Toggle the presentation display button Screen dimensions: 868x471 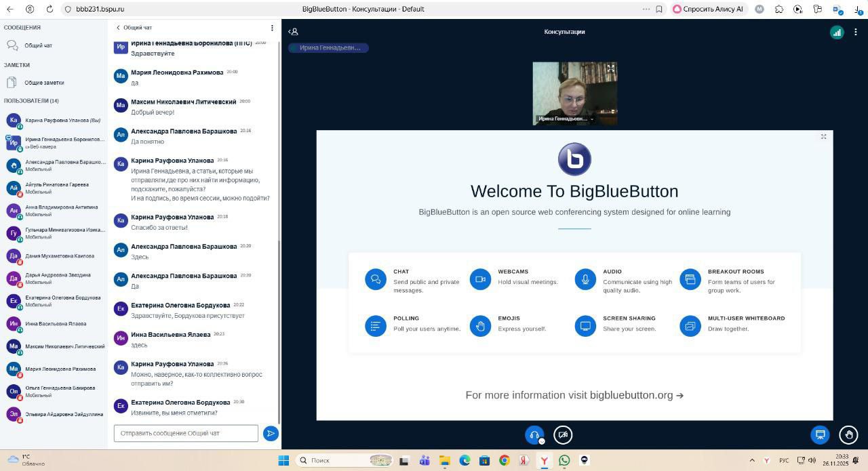coord(820,434)
